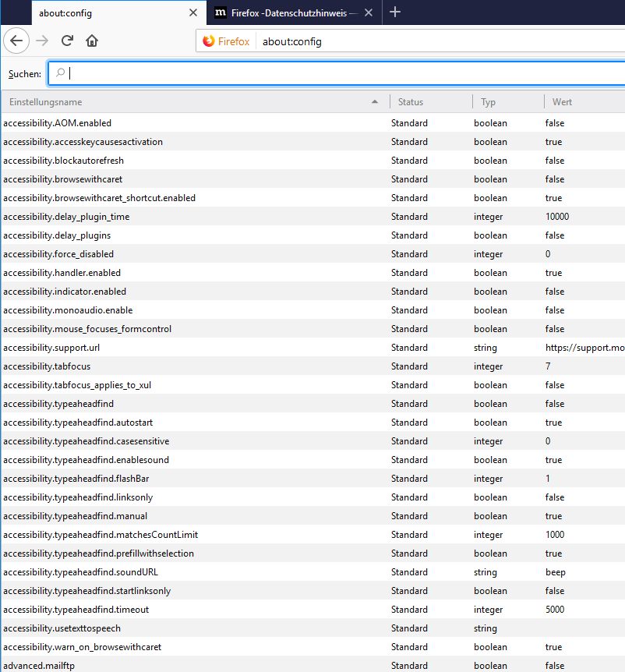This screenshot has height=672, width=625.
Task: Sort by the Typ column header
Action: [507, 102]
